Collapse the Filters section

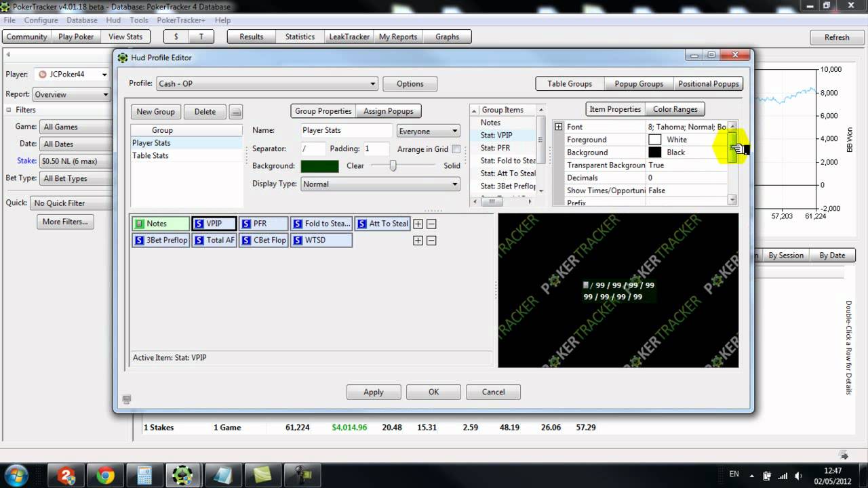pyautogui.click(x=9, y=110)
